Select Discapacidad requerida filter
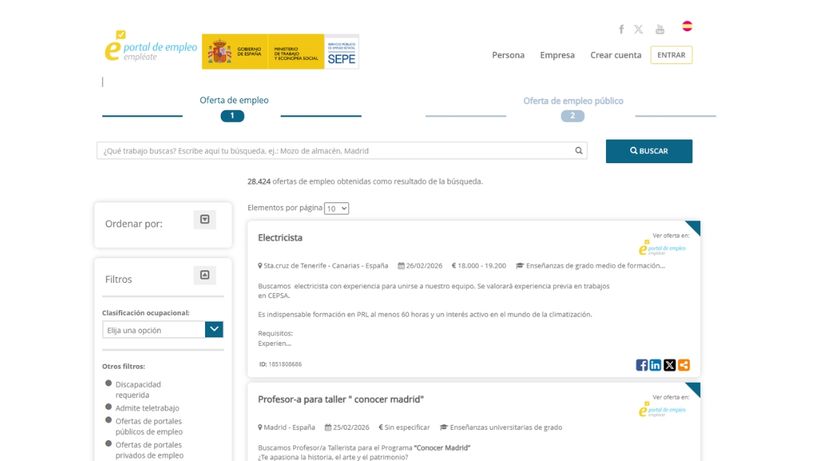 (108, 383)
